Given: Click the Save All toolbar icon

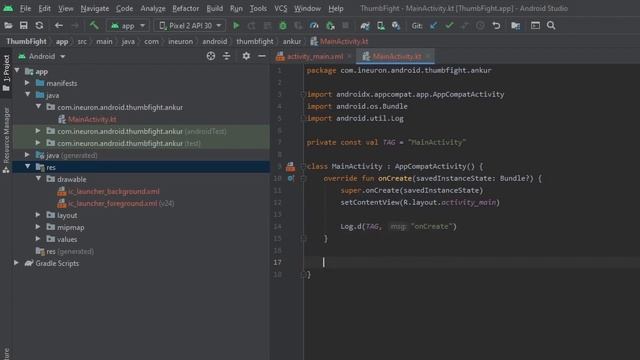Looking at the screenshot, I should [24, 26].
